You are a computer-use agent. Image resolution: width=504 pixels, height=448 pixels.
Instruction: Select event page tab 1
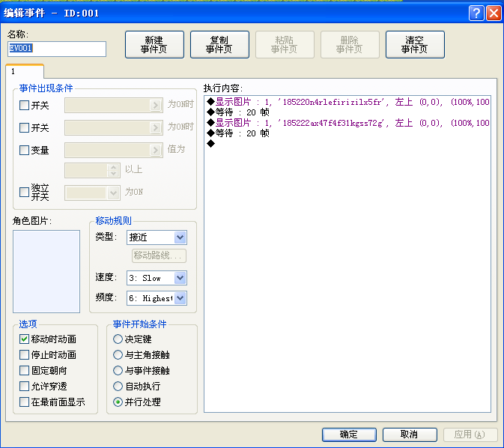pos(25,71)
